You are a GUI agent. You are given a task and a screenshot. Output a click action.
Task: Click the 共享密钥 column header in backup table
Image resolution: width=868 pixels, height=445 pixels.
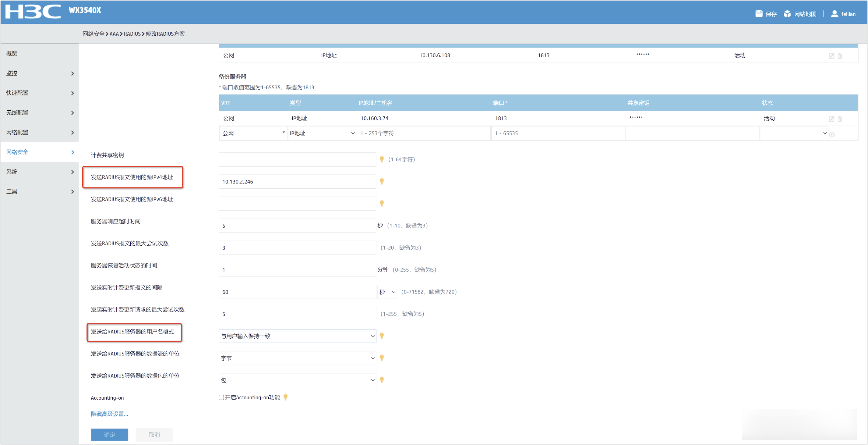(x=638, y=103)
